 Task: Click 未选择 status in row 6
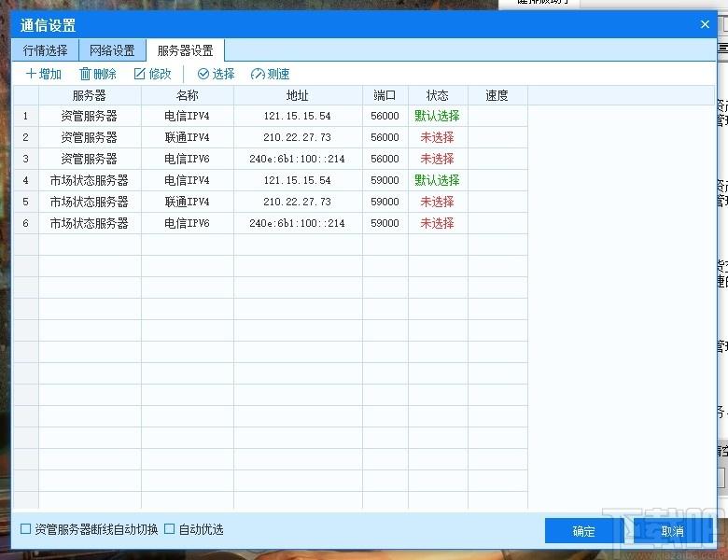[437, 223]
